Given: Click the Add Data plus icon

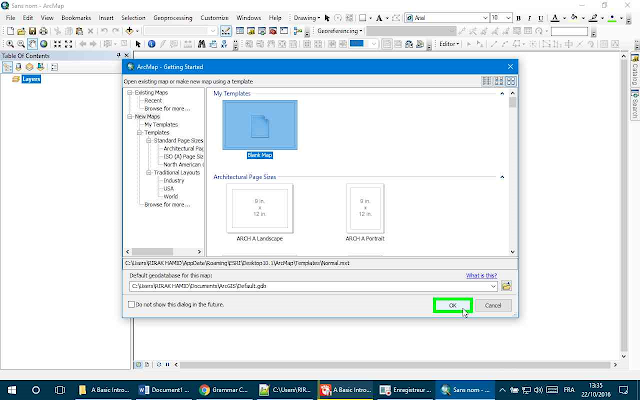Looking at the screenshot, I should pos(129,31).
